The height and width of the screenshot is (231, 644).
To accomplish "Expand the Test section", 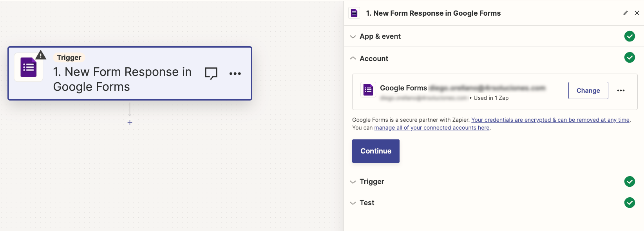I will point(494,203).
